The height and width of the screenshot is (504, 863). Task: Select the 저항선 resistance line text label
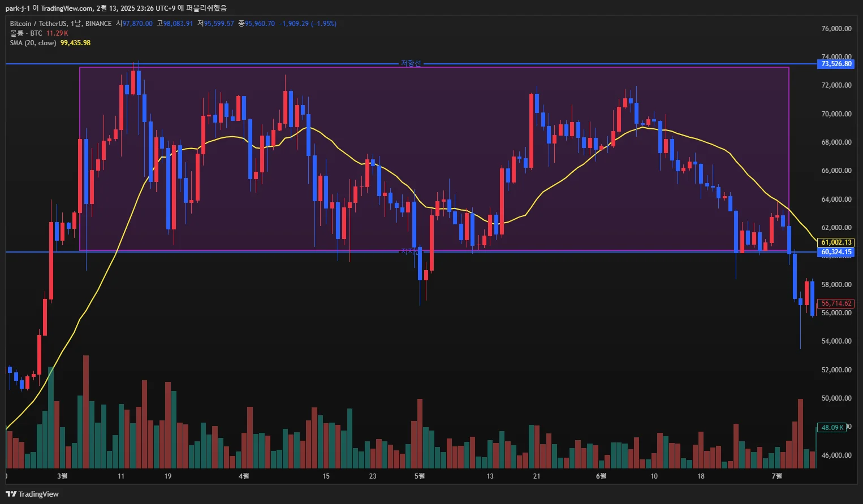click(411, 63)
